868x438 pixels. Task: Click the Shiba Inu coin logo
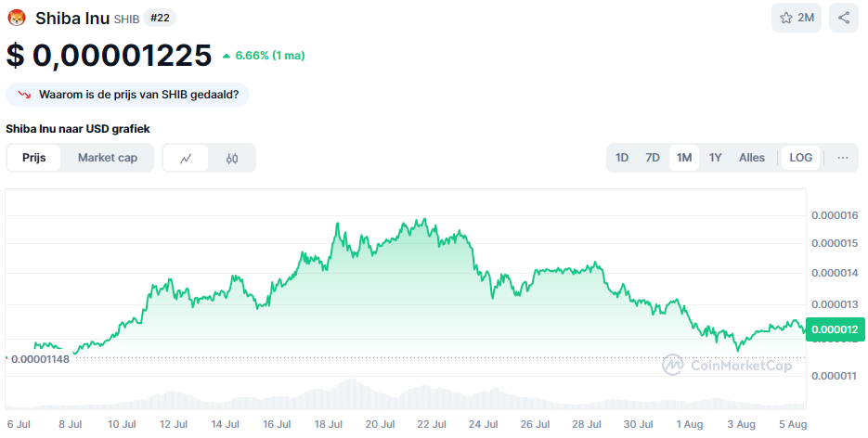pos(17,18)
